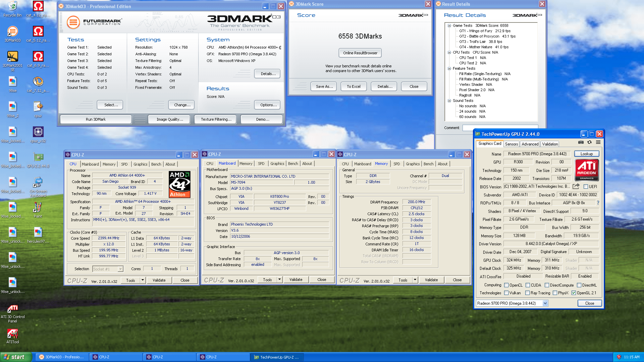Open SPD tab in CPU-Z Mainboard window
Image resolution: width=644 pixels, height=362 pixels.
pyautogui.click(x=261, y=164)
